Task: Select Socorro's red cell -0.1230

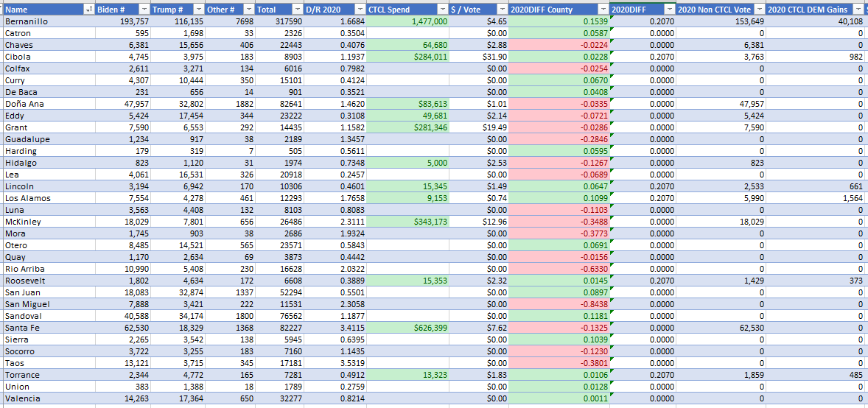Action: point(559,351)
